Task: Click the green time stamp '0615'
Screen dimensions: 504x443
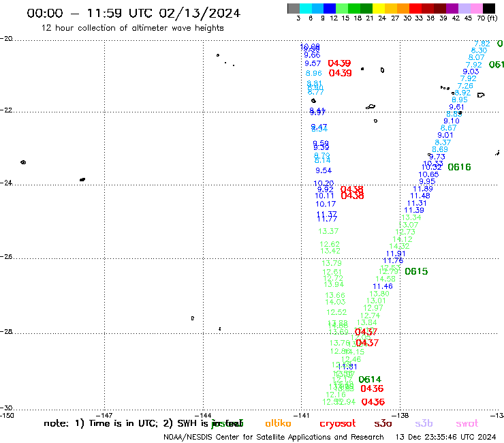Action: coord(416,271)
